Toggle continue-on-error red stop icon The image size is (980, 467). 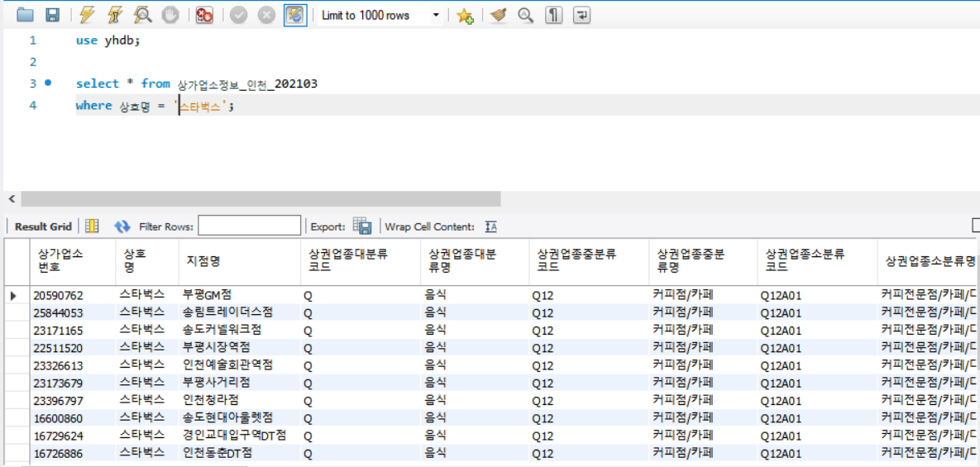pos(203,16)
